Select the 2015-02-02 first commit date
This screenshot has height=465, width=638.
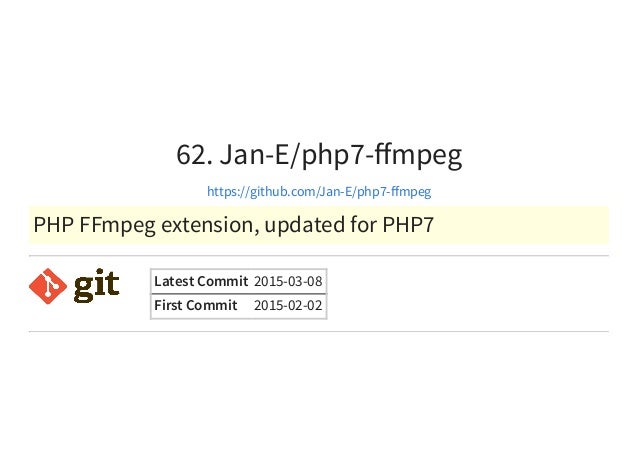[288, 306]
